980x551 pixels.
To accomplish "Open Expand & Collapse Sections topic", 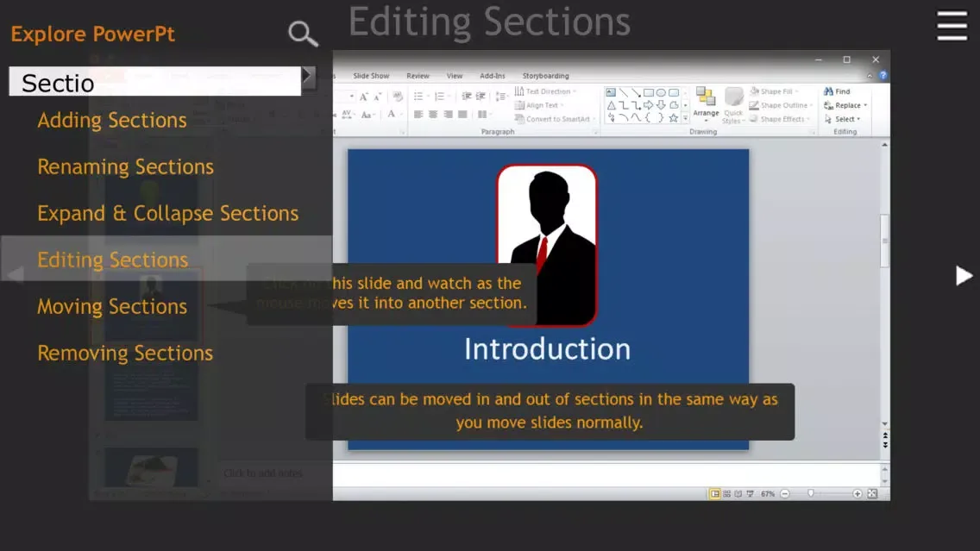I will click(x=167, y=213).
